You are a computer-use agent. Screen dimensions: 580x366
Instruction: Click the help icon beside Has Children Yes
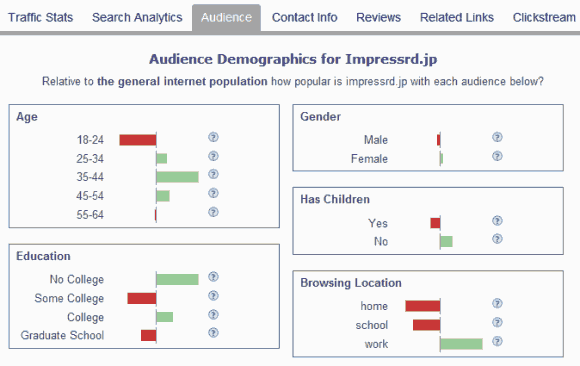pyautogui.click(x=497, y=221)
